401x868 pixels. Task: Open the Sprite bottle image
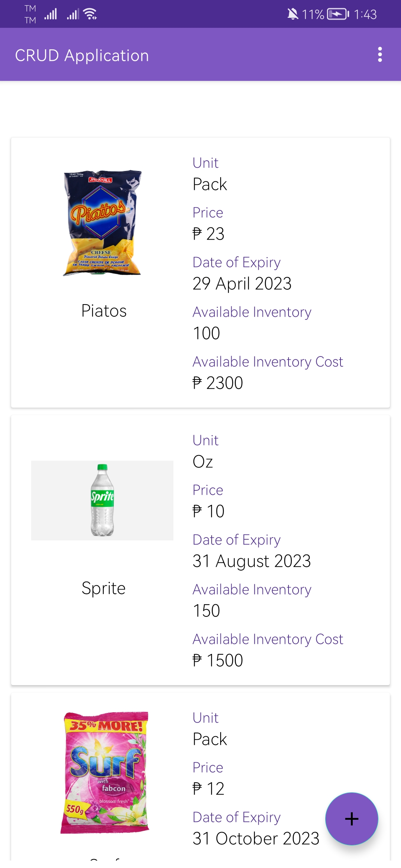(102, 500)
